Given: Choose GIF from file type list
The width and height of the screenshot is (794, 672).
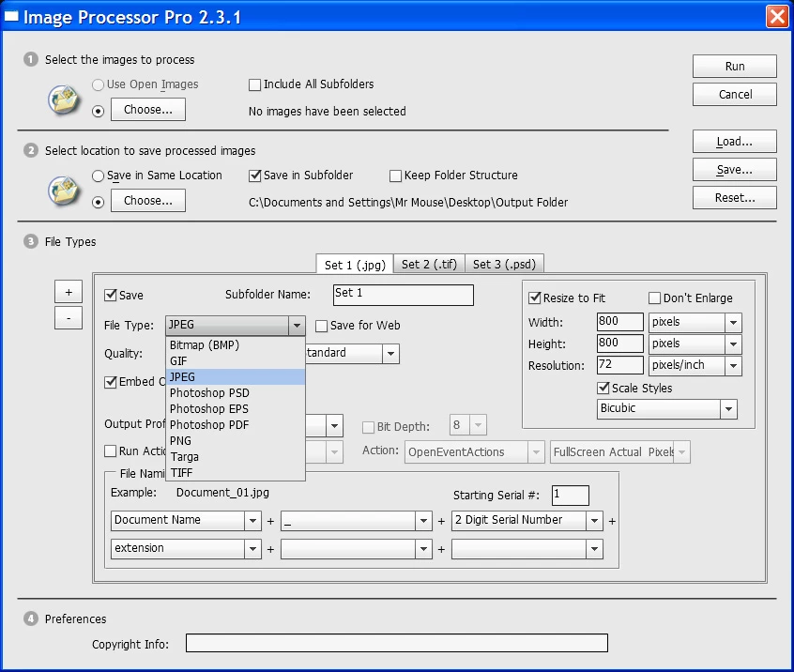Looking at the screenshot, I should [x=236, y=361].
